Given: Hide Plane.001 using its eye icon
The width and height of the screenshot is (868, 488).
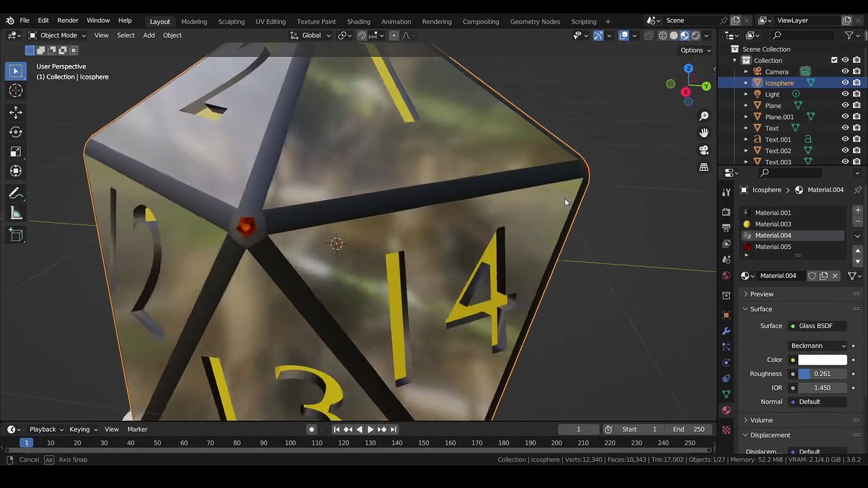Looking at the screenshot, I should point(845,117).
